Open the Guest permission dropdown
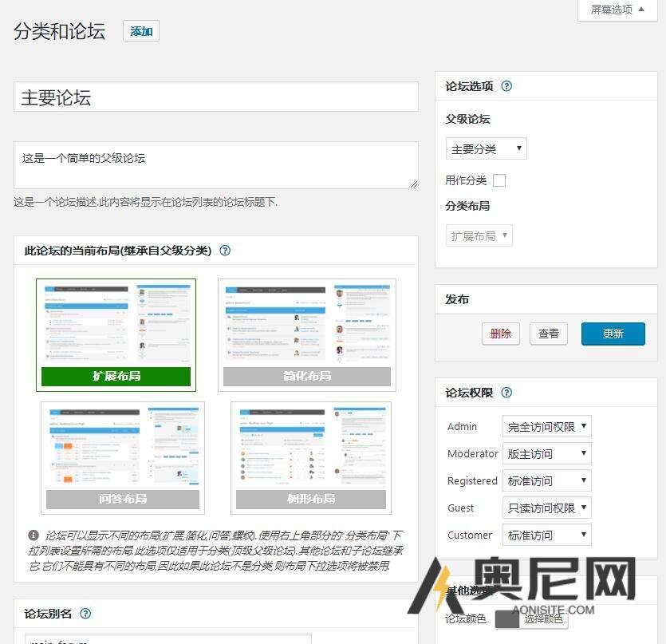The width and height of the screenshot is (666, 644). tap(546, 508)
